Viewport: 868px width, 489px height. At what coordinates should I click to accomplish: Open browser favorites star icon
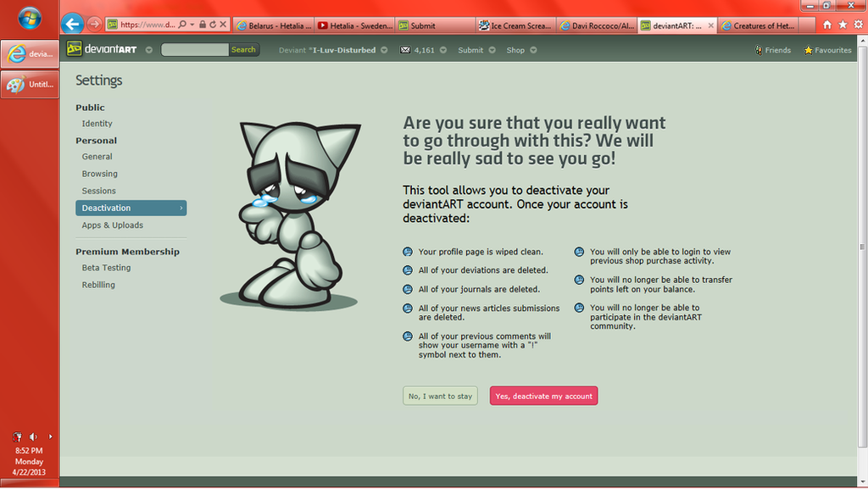click(843, 25)
